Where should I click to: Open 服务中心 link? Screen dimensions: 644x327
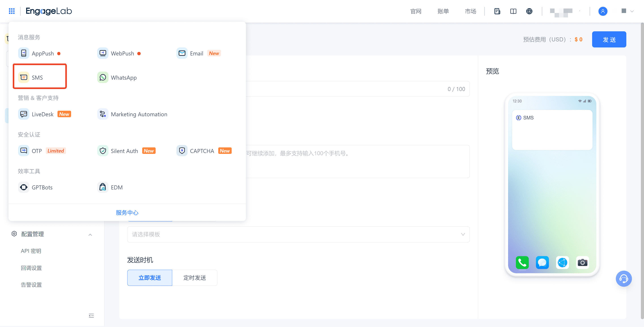click(x=127, y=212)
